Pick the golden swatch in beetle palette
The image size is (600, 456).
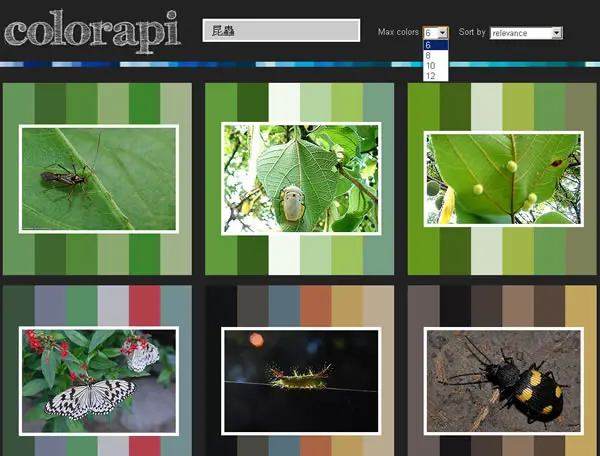tap(580, 306)
